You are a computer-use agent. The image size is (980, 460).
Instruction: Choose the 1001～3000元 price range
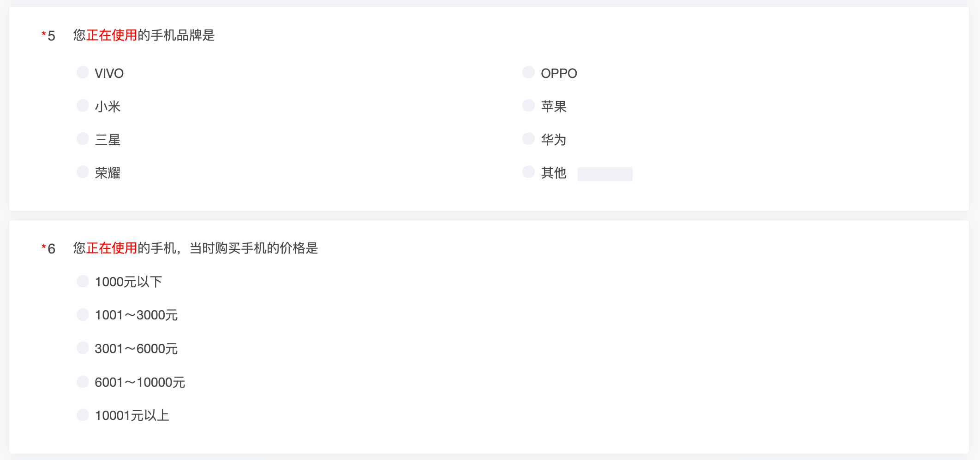83,315
